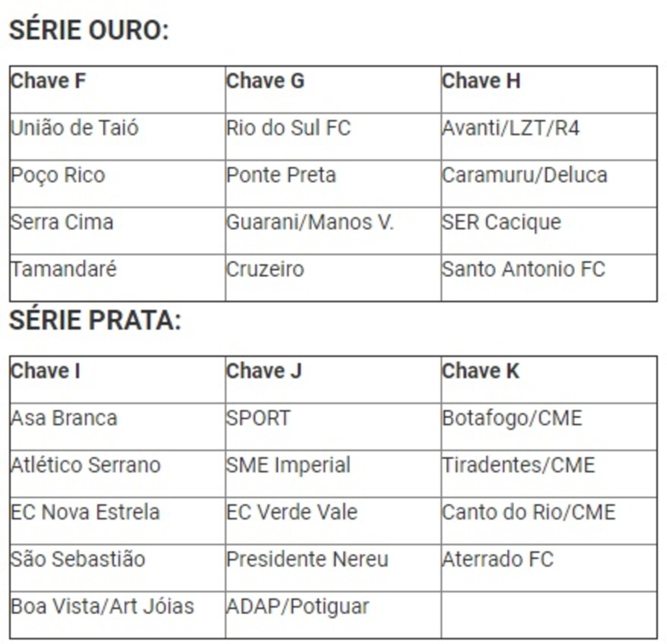Select the Asa Branca team cell
The image size is (667, 644).
[117, 427]
